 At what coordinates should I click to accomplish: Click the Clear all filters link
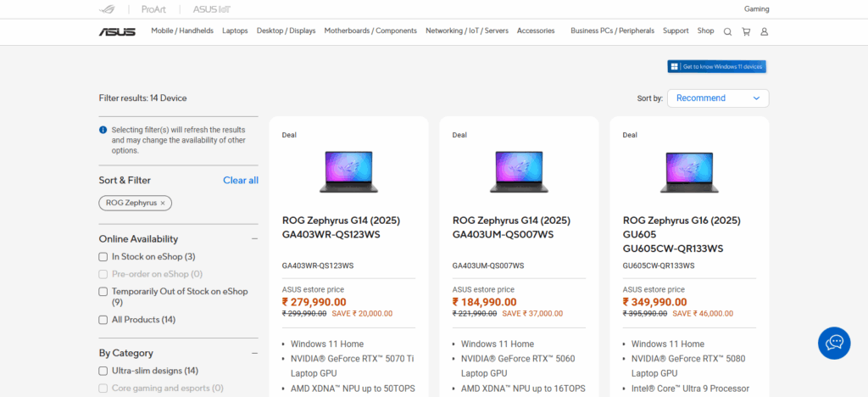241,180
